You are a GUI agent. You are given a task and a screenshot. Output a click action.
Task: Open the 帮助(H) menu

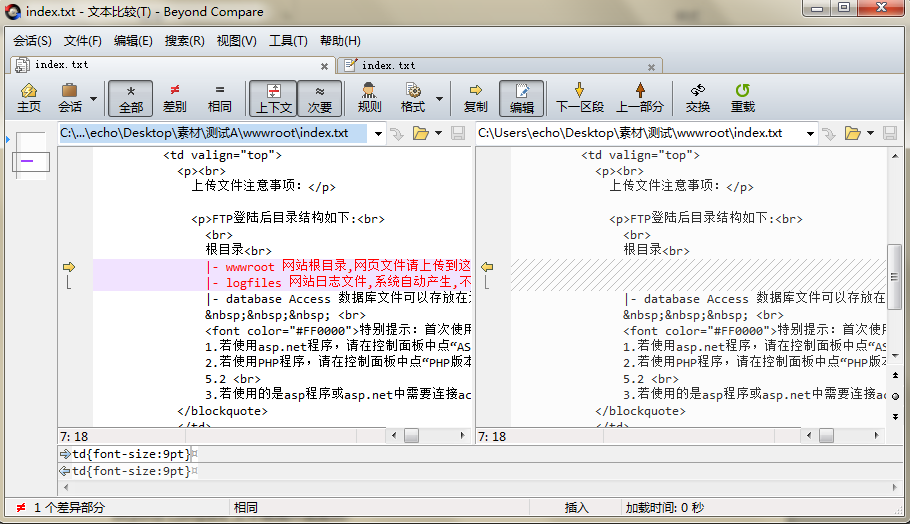340,41
